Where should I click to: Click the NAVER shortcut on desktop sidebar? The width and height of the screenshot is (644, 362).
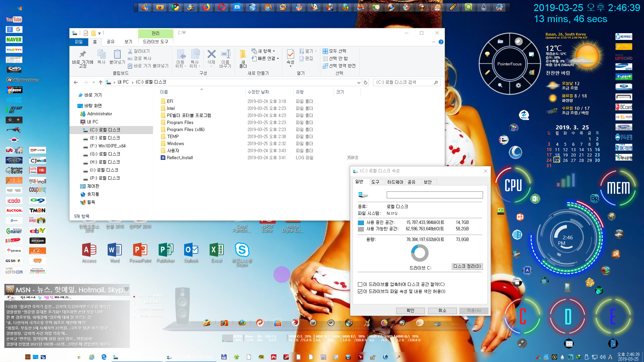pos(14,40)
